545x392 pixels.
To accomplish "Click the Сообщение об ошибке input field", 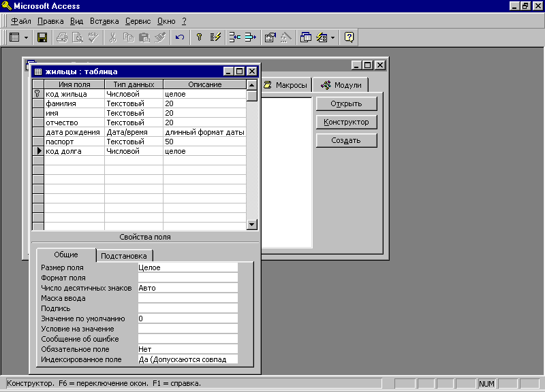I will pos(188,339).
